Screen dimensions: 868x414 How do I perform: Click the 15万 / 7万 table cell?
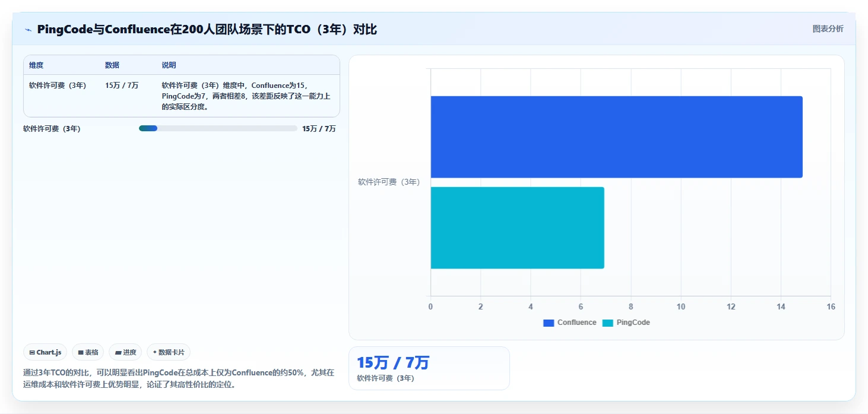click(x=122, y=86)
